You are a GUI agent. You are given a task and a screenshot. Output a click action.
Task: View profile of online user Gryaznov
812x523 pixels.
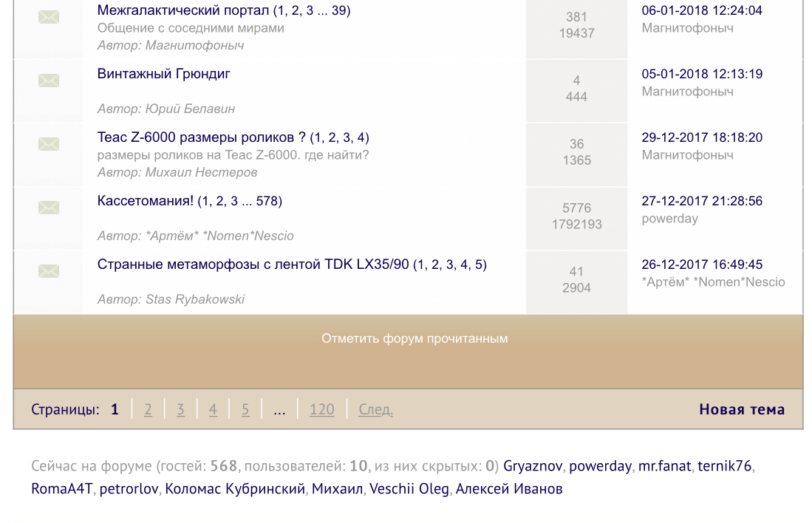click(533, 466)
